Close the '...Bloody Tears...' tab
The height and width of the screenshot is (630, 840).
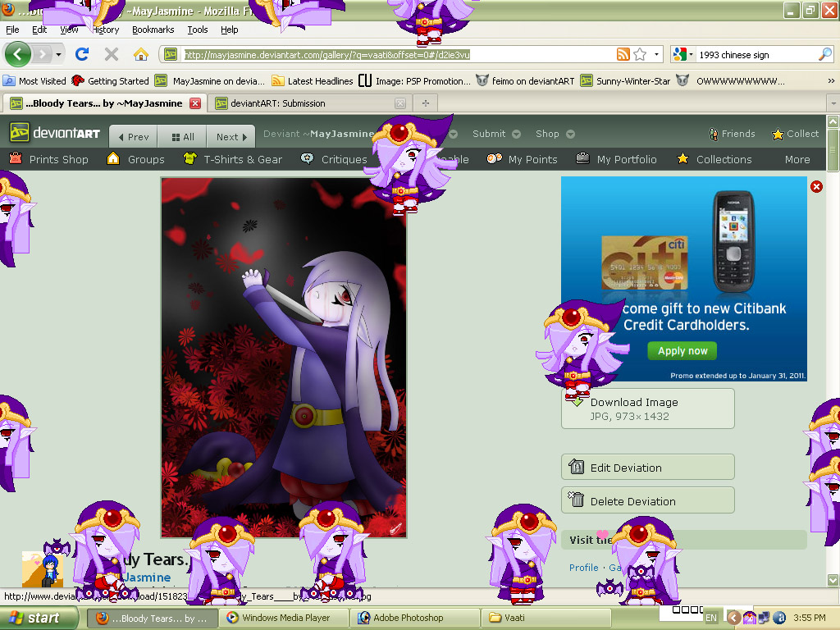pos(195,103)
